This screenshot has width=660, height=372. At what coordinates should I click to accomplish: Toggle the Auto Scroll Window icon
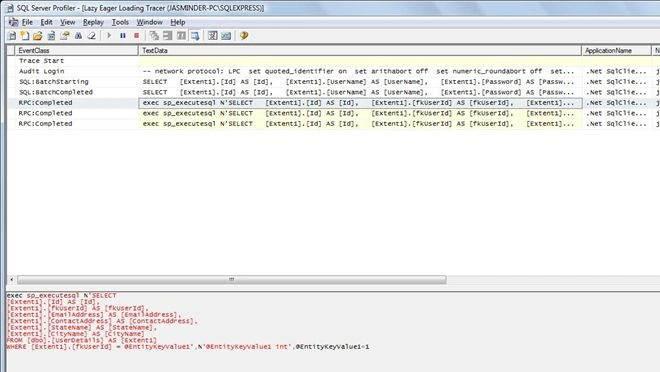pyautogui.click(x=195, y=36)
